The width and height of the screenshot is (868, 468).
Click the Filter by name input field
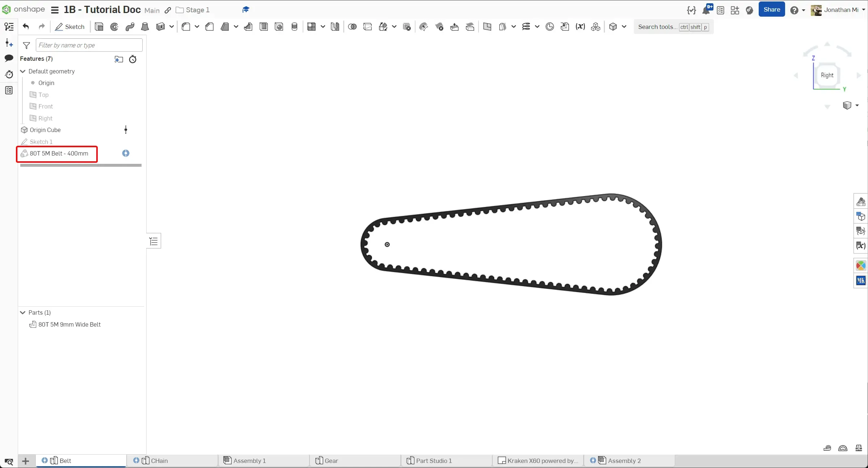pyautogui.click(x=89, y=45)
